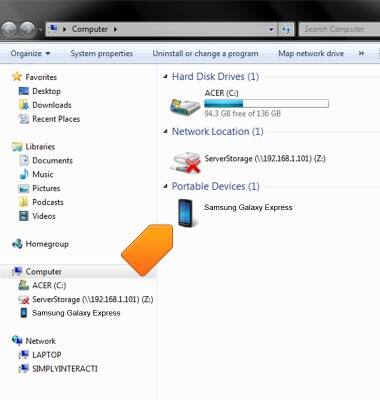This screenshot has height=400, width=380.
Task: Click System properties in the toolbar
Action: [101, 53]
